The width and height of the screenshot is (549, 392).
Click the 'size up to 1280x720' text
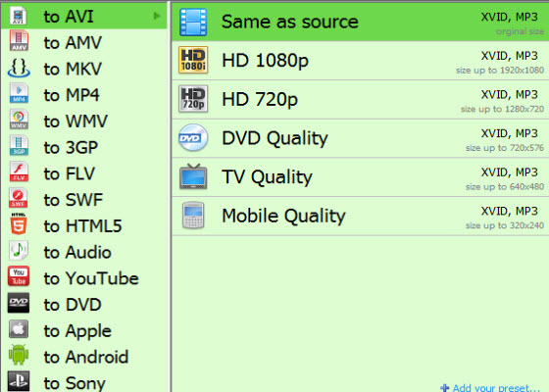click(x=502, y=109)
